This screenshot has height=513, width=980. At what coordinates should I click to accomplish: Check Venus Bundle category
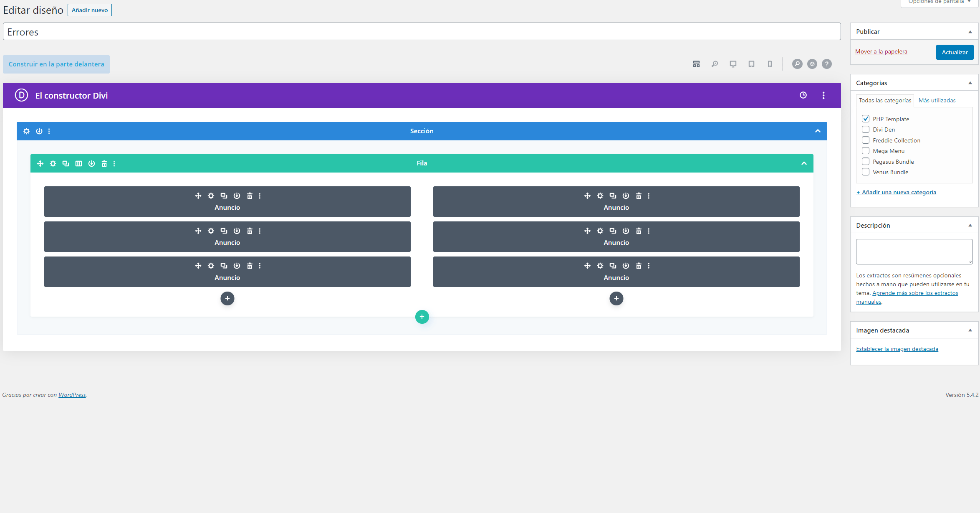coord(866,172)
